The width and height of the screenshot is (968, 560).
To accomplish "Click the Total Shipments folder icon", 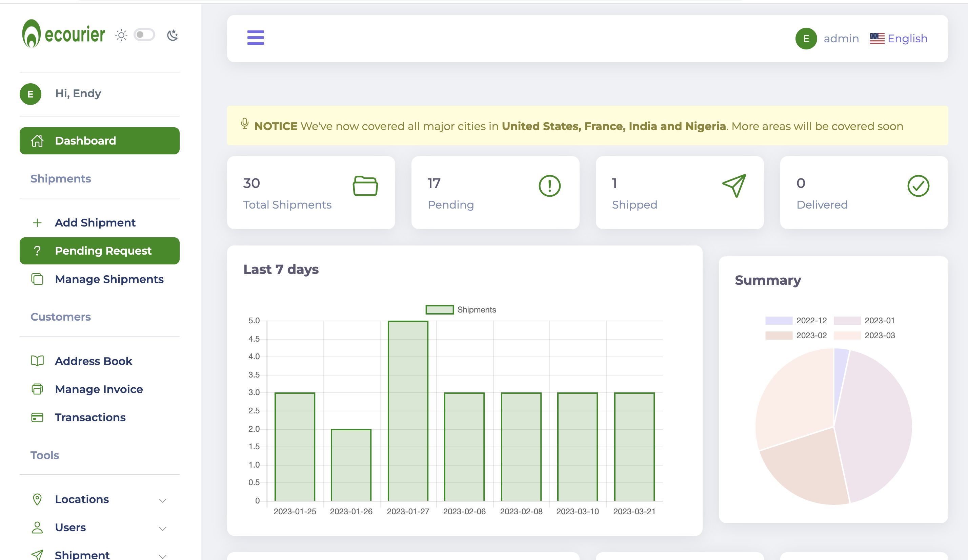I will tap(365, 186).
